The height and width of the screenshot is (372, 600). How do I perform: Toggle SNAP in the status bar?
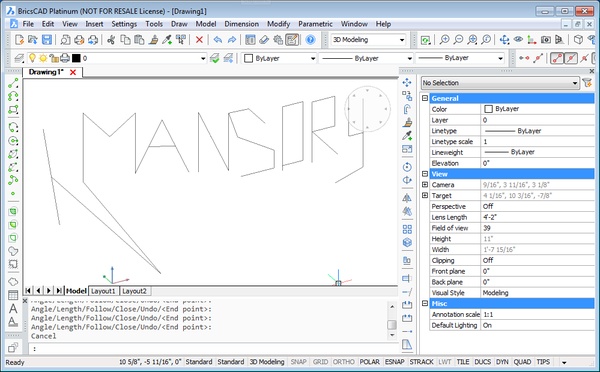pyautogui.click(x=298, y=362)
